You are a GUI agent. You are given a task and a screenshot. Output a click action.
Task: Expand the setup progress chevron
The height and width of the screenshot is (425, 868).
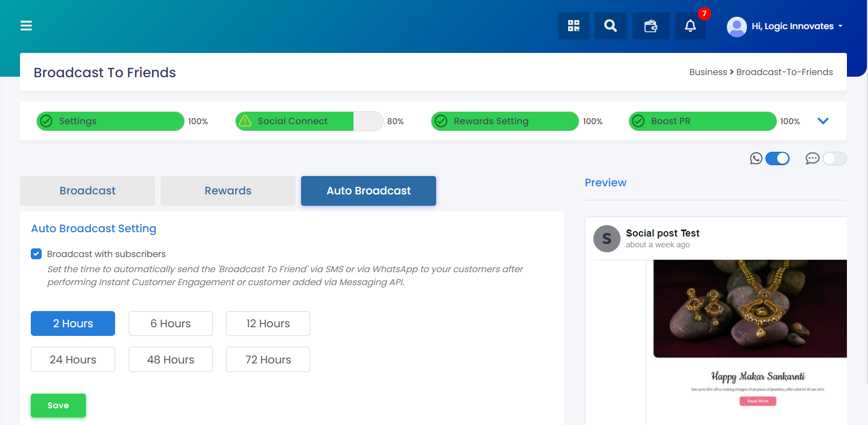click(x=823, y=121)
